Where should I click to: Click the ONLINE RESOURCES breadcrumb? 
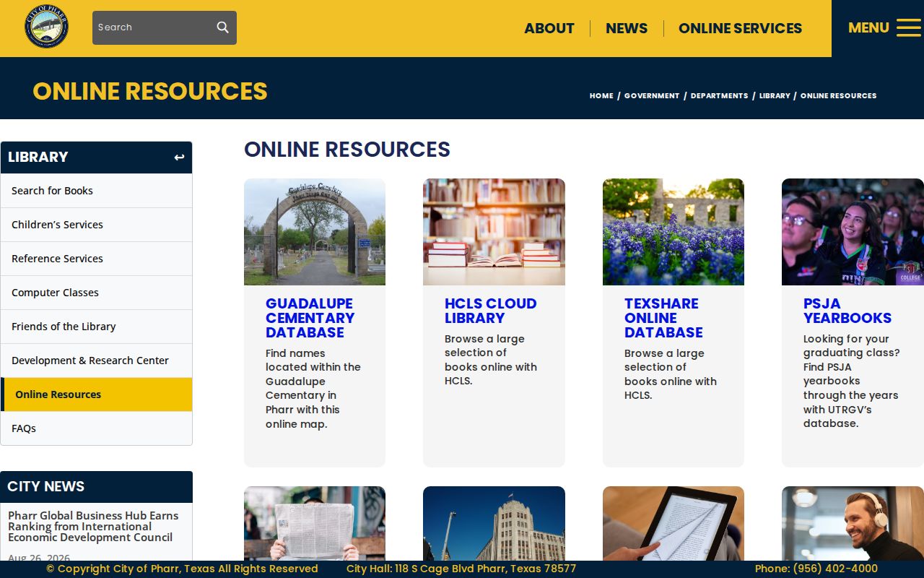[838, 95]
